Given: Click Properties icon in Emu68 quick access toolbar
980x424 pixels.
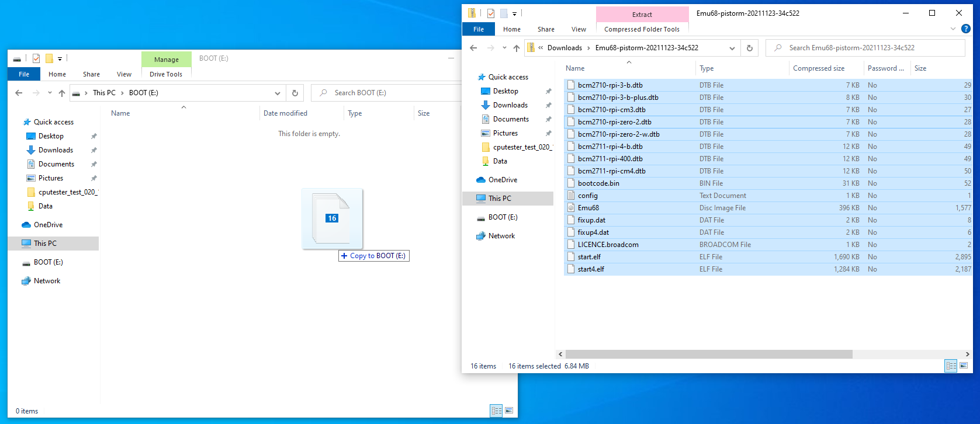Looking at the screenshot, I should pyautogui.click(x=491, y=13).
